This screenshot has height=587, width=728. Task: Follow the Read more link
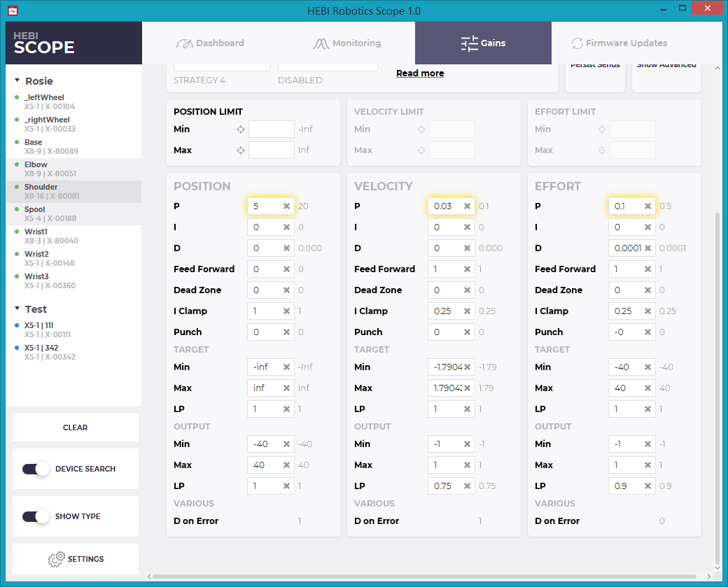(x=420, y=73)
